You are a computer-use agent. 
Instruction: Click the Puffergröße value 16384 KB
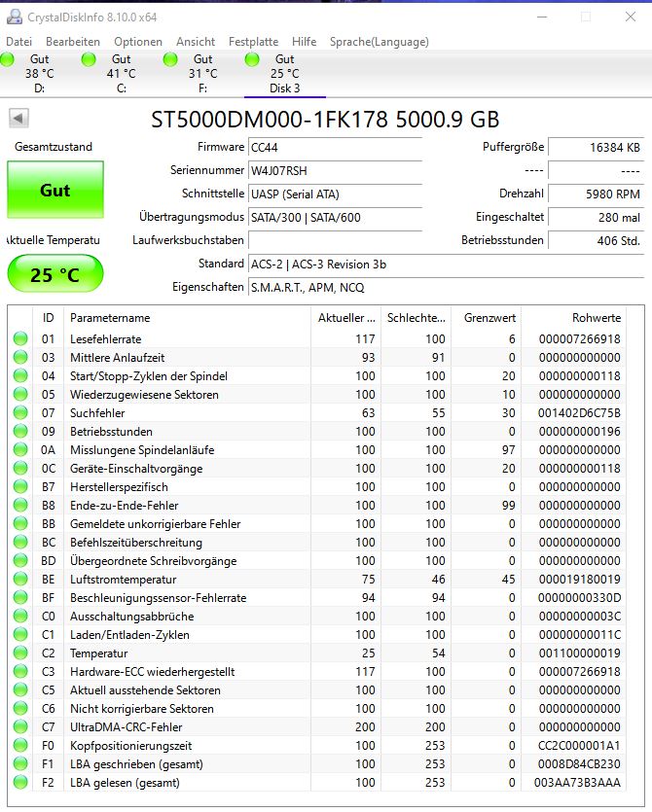[x=596, y=147]
